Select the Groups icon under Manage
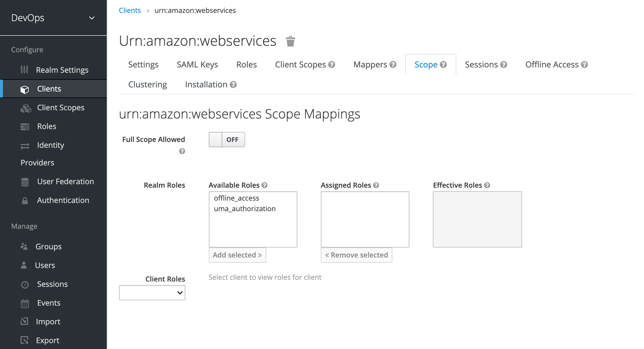The width and height of the screenshot is (644, 349). click(24, 246)
